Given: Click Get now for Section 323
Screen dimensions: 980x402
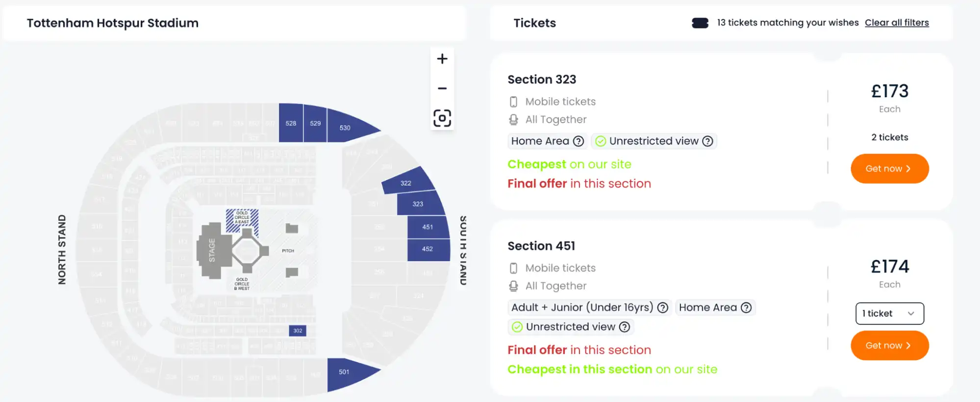Looking at the screenshot, I should 889,168.
